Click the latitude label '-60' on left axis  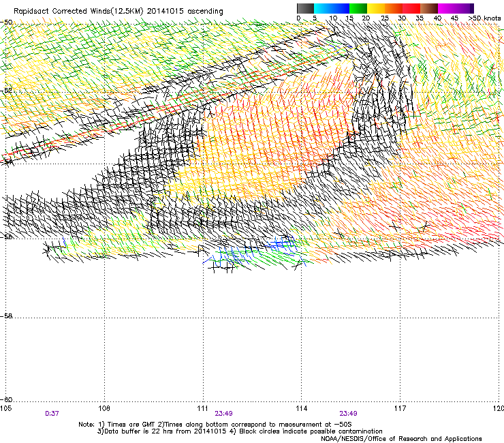[6, 399]
